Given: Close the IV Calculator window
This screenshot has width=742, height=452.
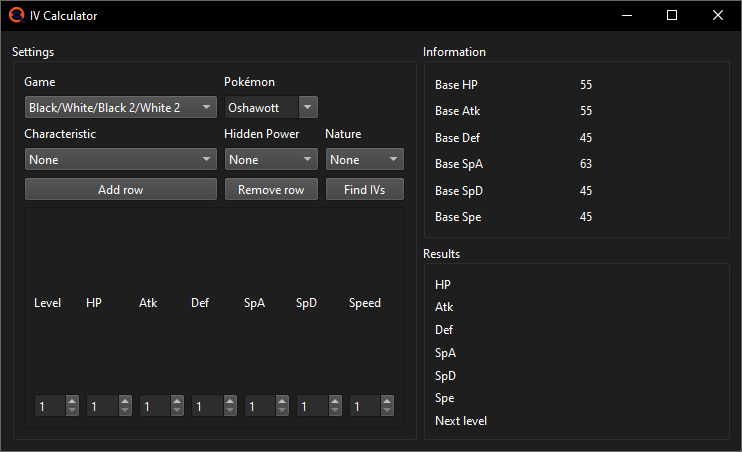Looking at the screenshot, I should [x=718, y=15].
